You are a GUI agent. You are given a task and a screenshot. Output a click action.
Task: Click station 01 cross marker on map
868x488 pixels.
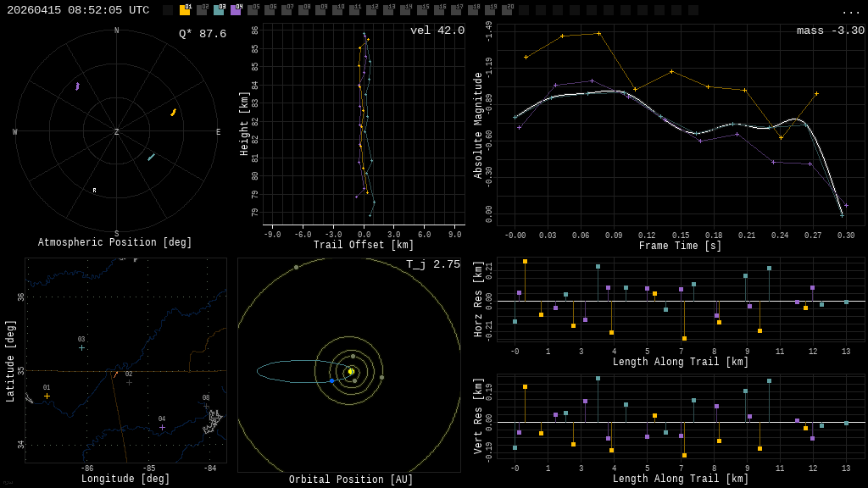pos(47,396)
